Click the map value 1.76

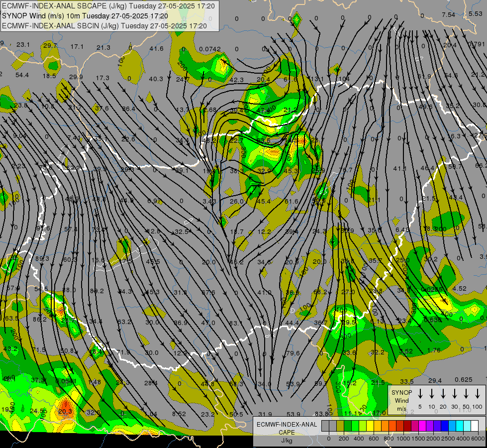434,350
